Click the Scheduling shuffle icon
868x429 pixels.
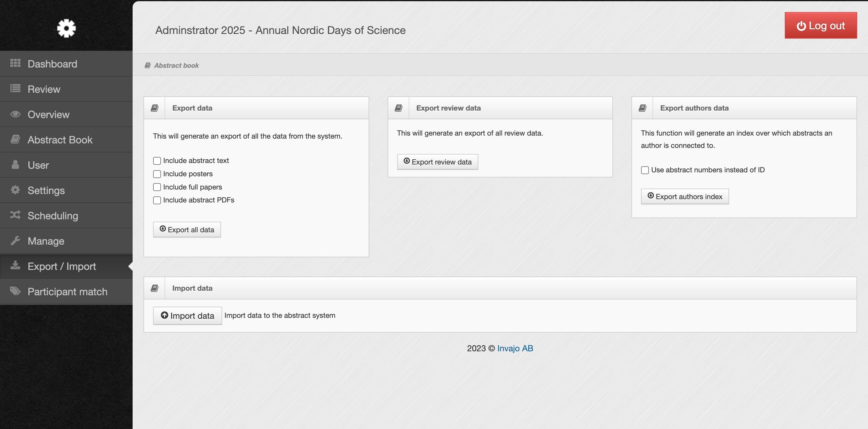click(x=15, y=215)
